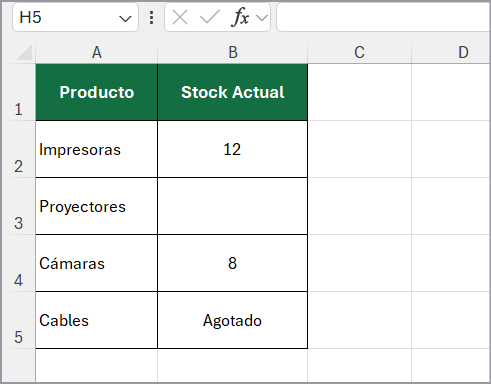Click the Cancel X icon in formula bar
Image resolution: width=491 pixels, height=384 pixels.
[x=180, y=17]
